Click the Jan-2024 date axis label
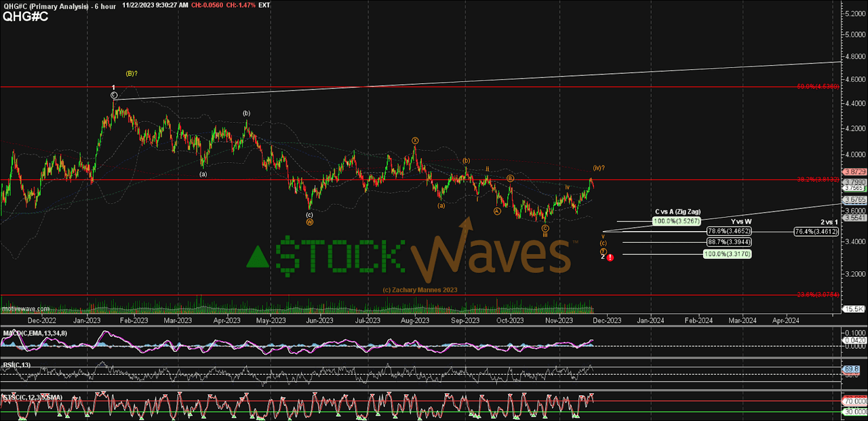 [x=650, y=319]
